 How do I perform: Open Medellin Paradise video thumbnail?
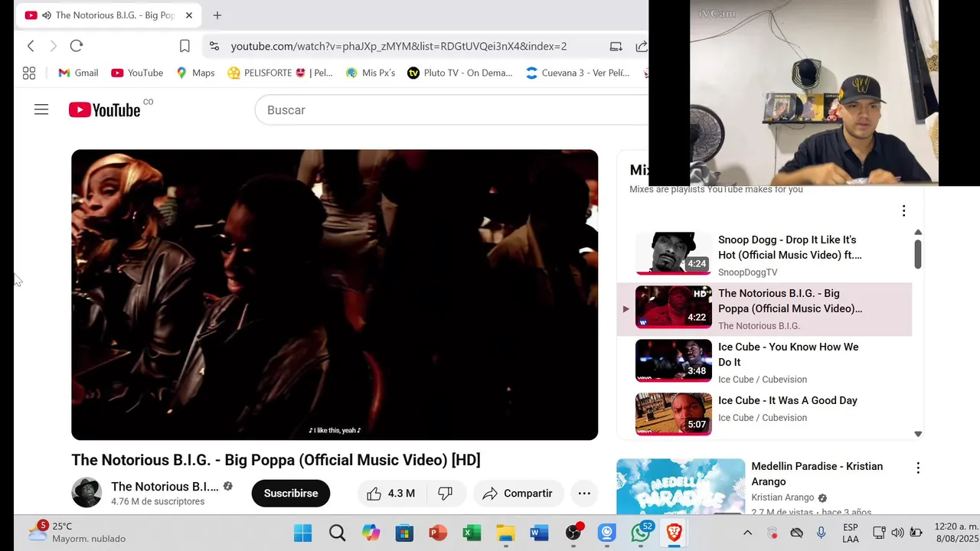681,487
